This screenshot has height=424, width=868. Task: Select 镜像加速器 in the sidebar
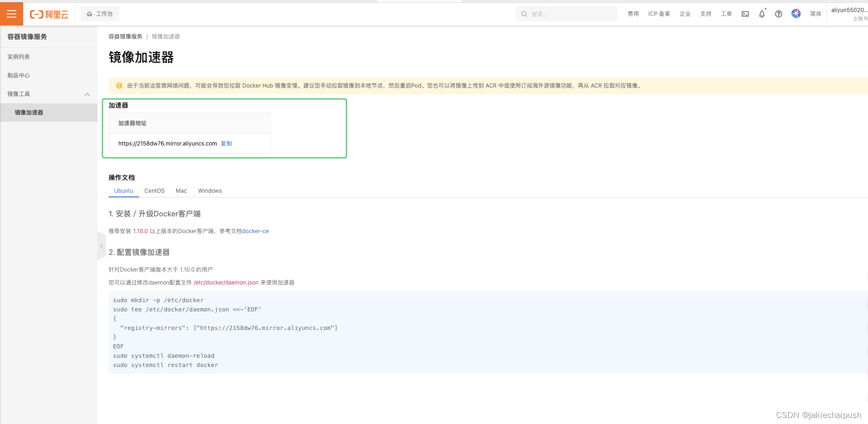(x=49, y=113)
